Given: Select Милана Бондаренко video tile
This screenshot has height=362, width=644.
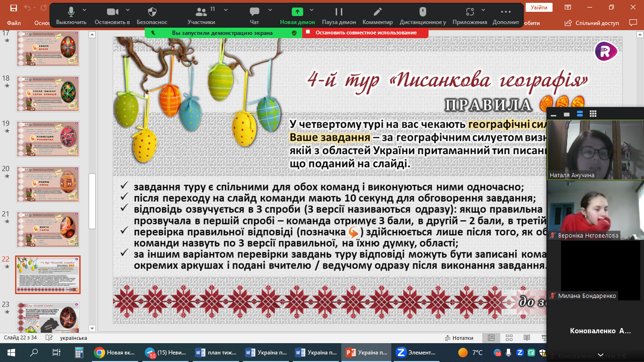Looking at the screenshot, I should (x=595, y=270).
